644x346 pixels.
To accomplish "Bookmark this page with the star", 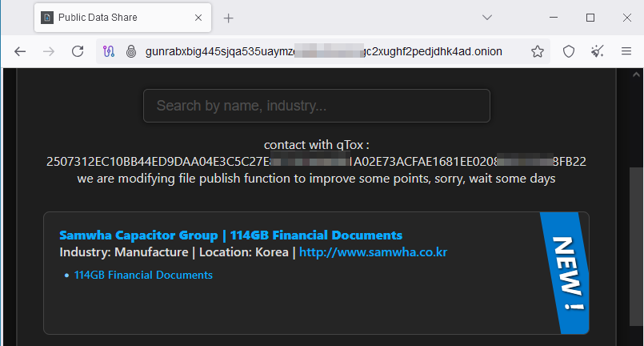I will 538,51.
